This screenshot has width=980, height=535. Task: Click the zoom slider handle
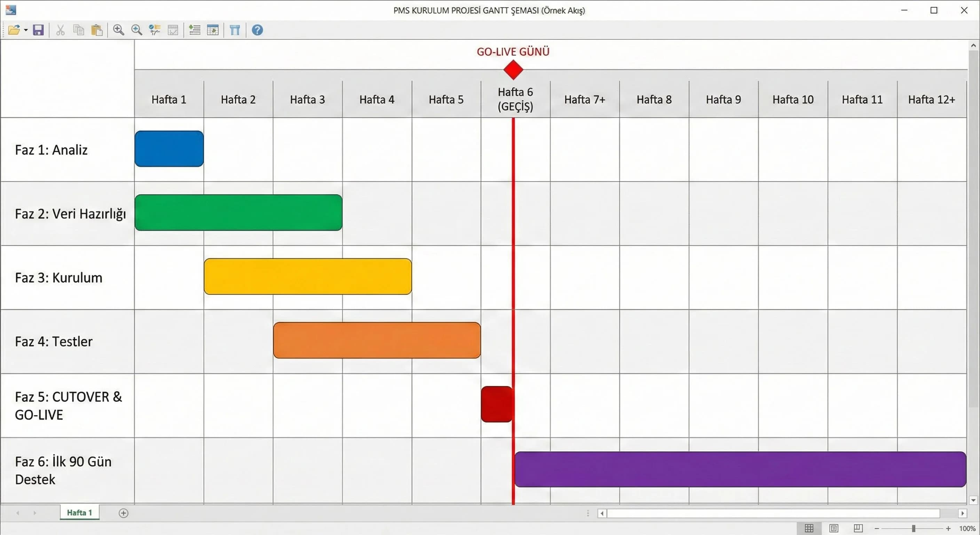914,528
